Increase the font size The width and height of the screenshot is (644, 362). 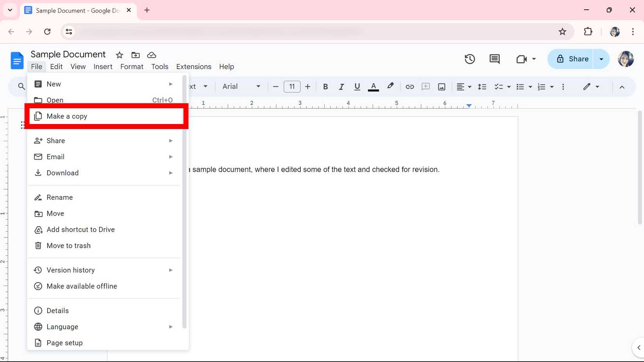pyautogui.click(x=308, y=87)
